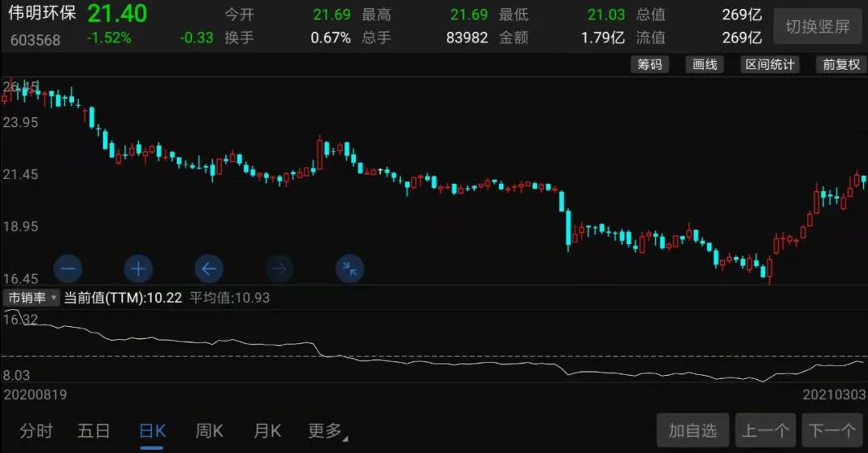
Task: Add stock via 加自选 button
Action: point(692,431)
